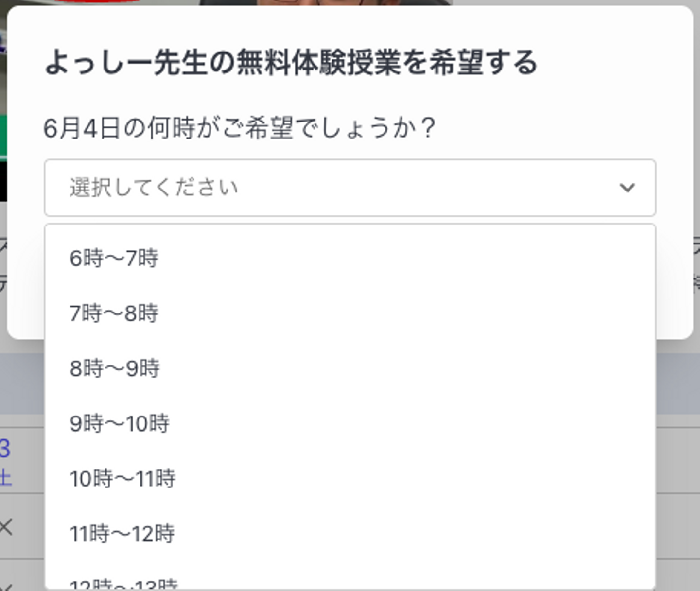Pick the 11時〜12時 option

122,534
